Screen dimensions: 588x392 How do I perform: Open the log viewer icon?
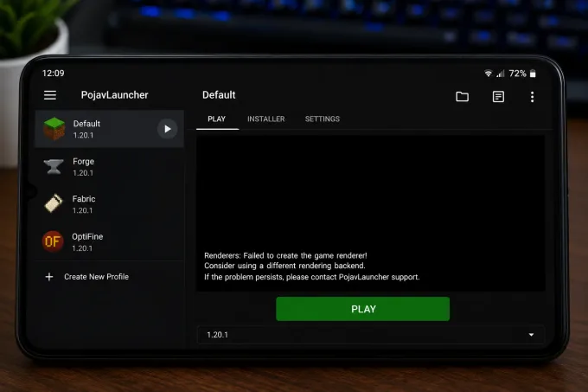tap(498, 97)
